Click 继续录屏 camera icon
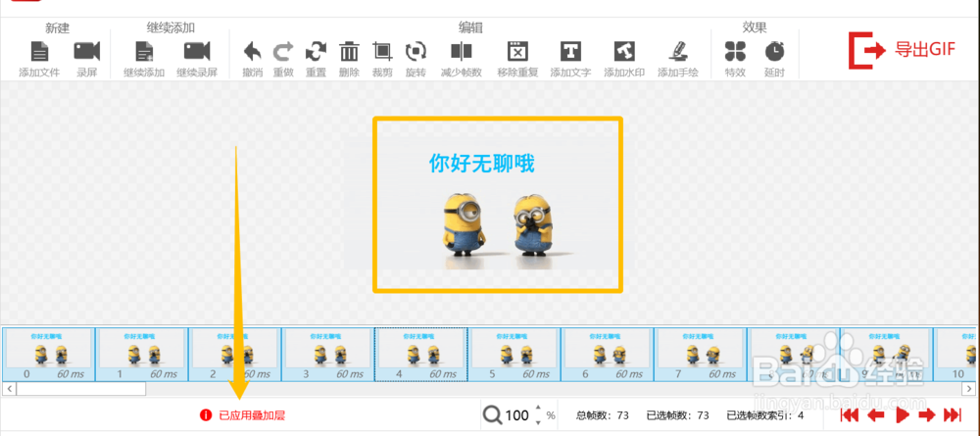This screenshot has height=436, width=980. pyautogui.click(x=197, y=51)
